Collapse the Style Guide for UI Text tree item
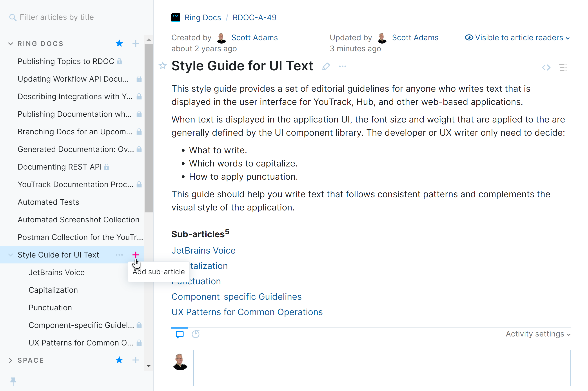 (11, 255)
